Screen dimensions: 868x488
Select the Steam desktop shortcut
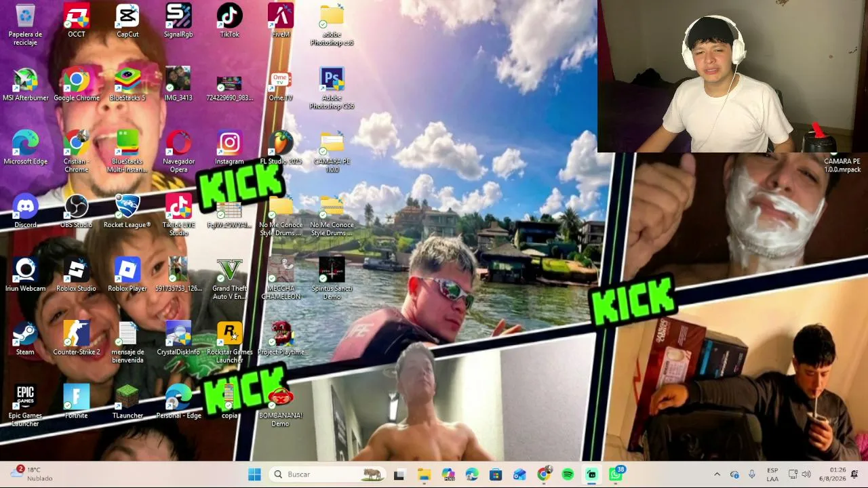coord(26,338)
